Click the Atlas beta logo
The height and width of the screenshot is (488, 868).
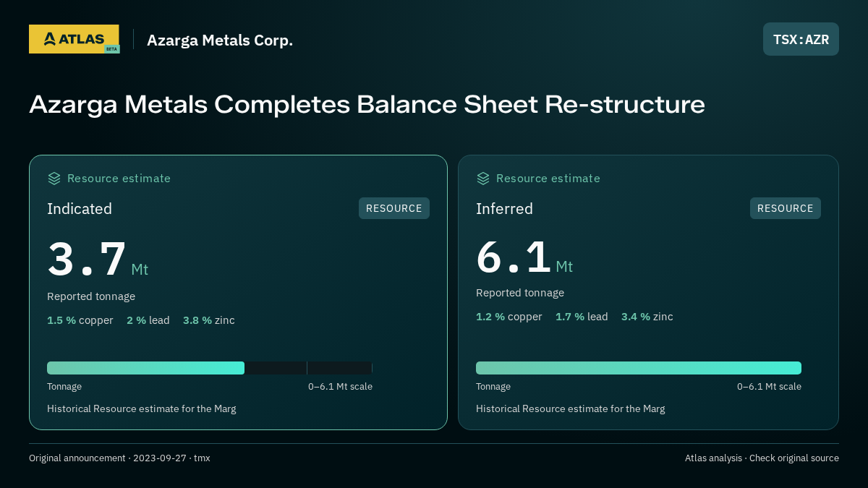(x=75, y=39)
